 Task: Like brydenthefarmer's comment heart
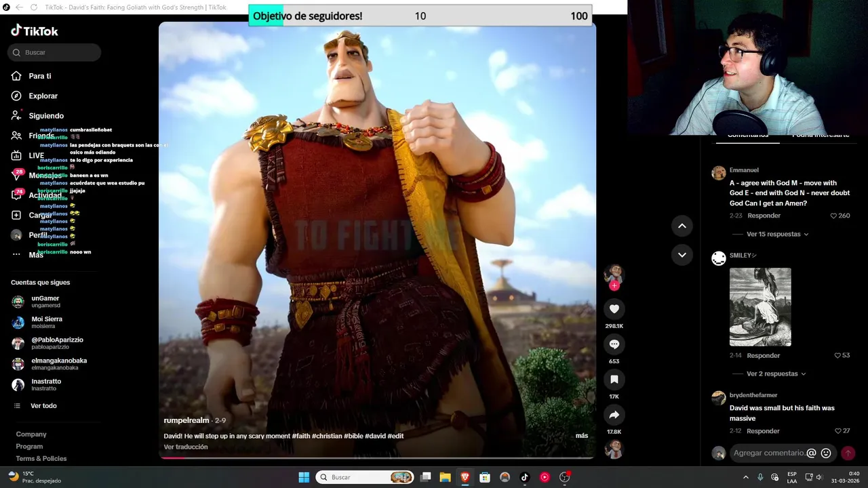(x=838, y=431)
